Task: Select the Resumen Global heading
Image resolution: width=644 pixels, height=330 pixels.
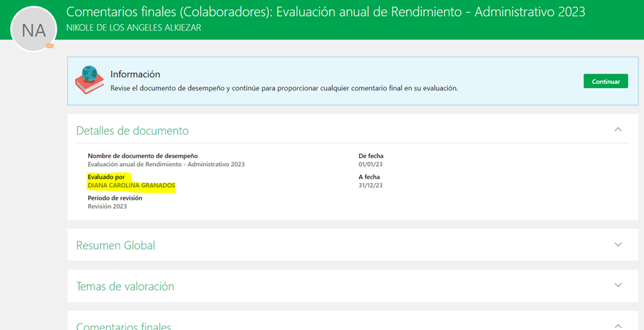Action: tap(116, 245)
